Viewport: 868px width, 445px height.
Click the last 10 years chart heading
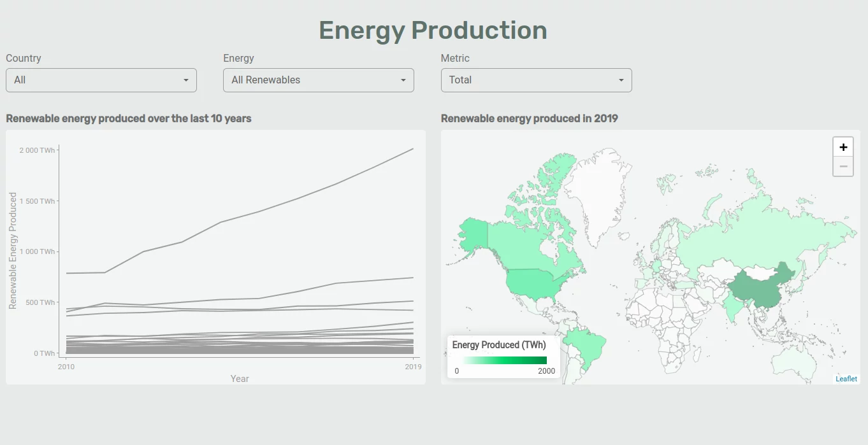129,118
